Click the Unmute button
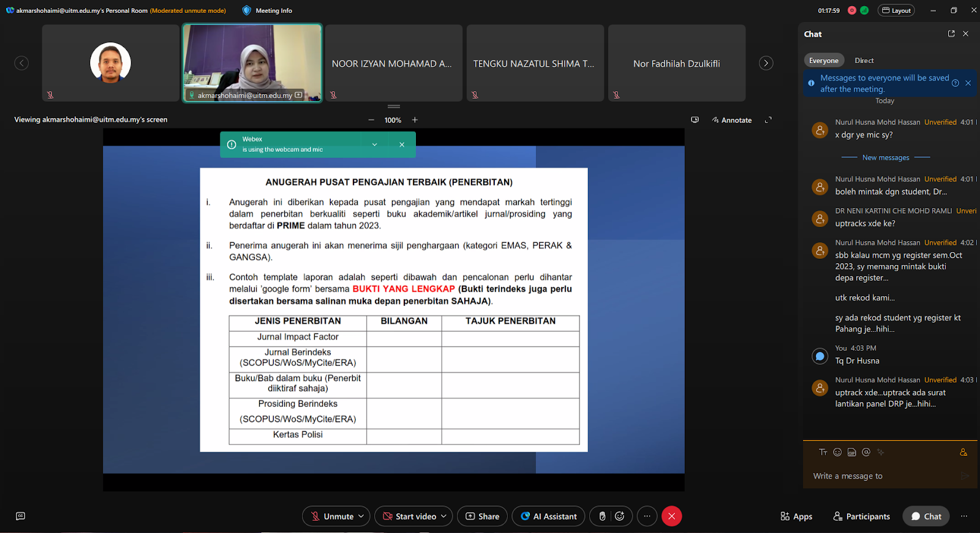The height and width of the screenshot is (533, 980). [x=331, y=516]
